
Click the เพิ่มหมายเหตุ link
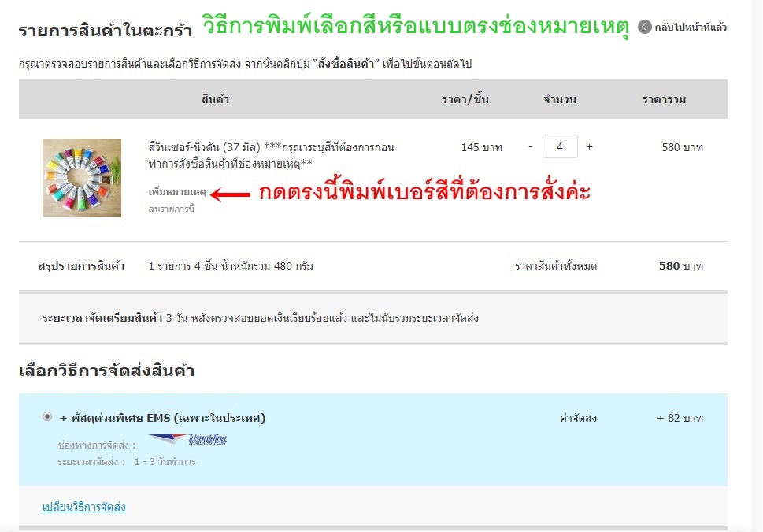tap(176, 193)
